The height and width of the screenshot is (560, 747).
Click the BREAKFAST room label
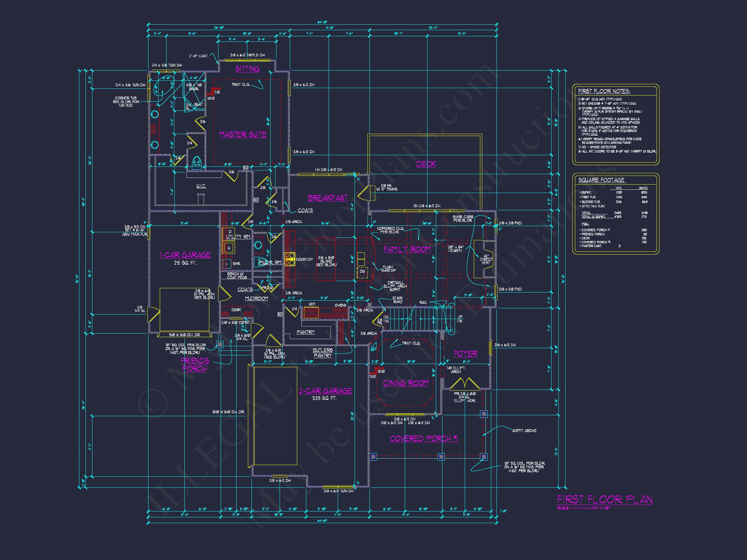pyautogui.click(x=328, y=198)
